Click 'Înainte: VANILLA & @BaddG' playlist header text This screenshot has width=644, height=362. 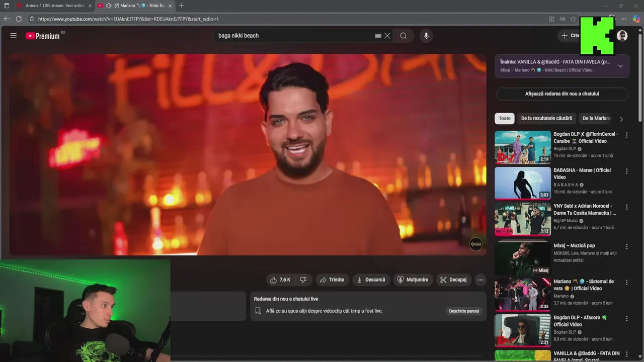[555, 62]
